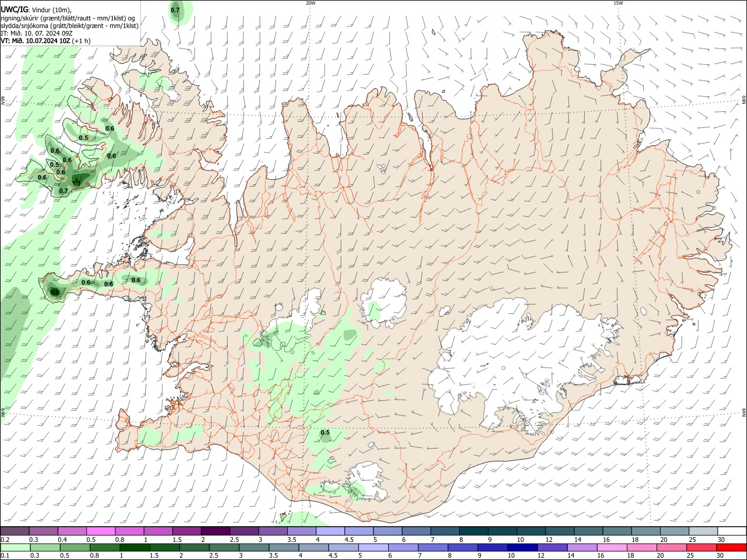Click the light grey 25–30 swatch in upper legend row
This screenshot has width=747, height=560.
tap(703, 531)
